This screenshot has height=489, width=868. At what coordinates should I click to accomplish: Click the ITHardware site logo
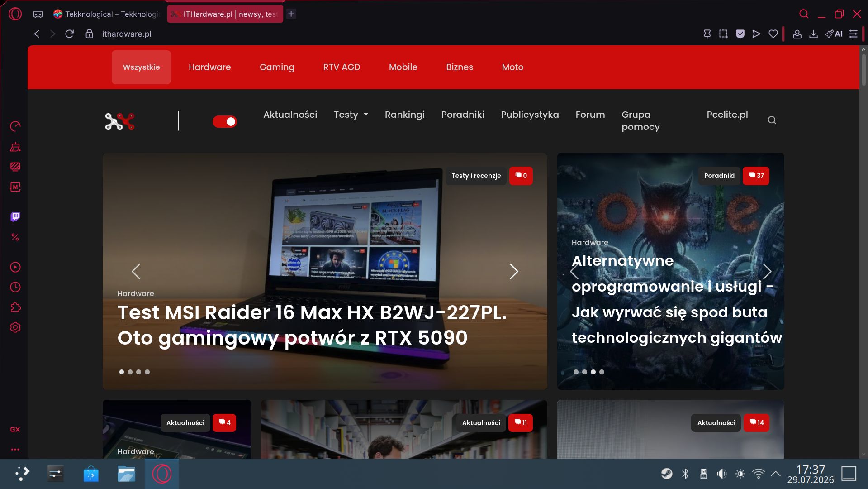120,121
